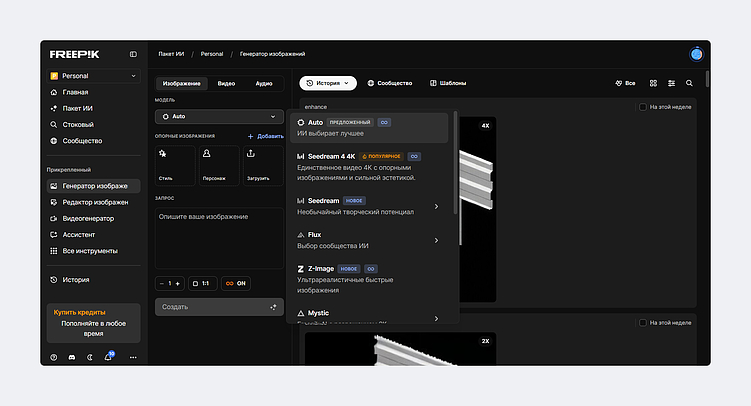Viewport: 751px width, 406px height.
Task: Check На этой неделе in the enhance section
Action: (643, 107)
